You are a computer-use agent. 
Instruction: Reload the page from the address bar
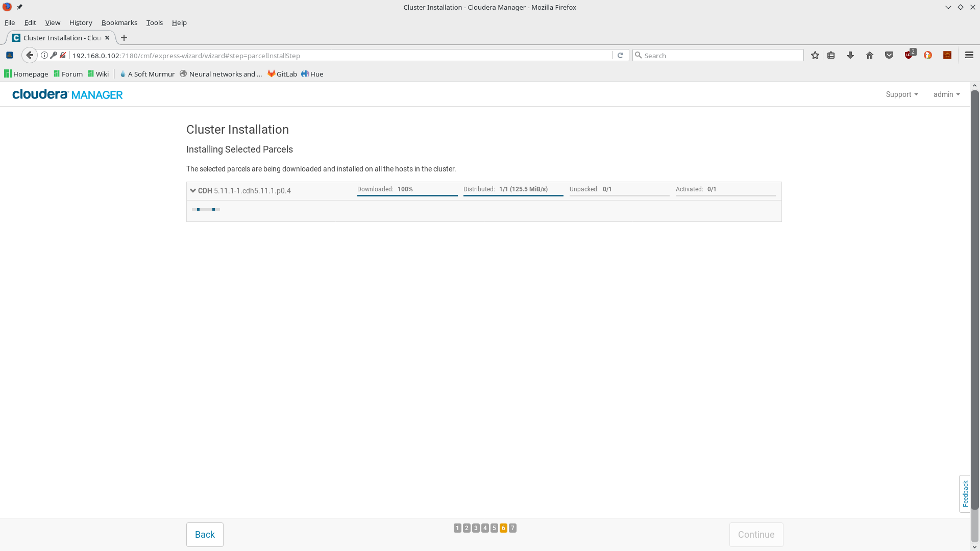620,56
